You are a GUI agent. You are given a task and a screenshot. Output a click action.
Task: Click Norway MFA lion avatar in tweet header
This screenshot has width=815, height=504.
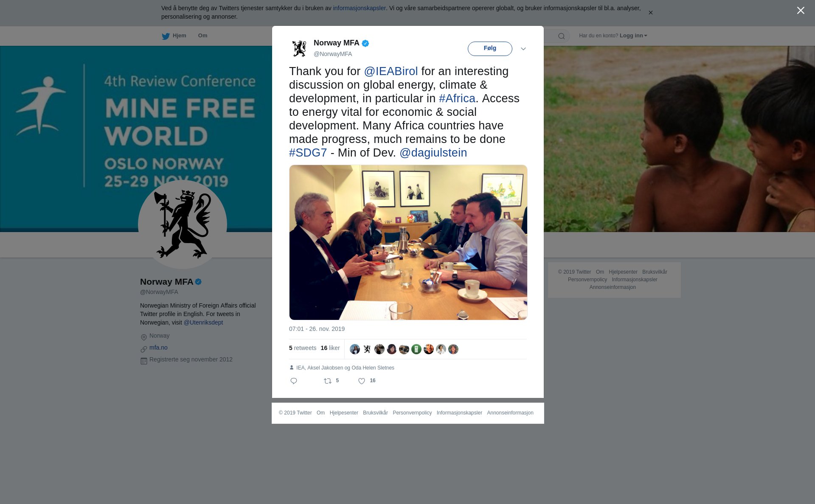click(x=299, y=48)
